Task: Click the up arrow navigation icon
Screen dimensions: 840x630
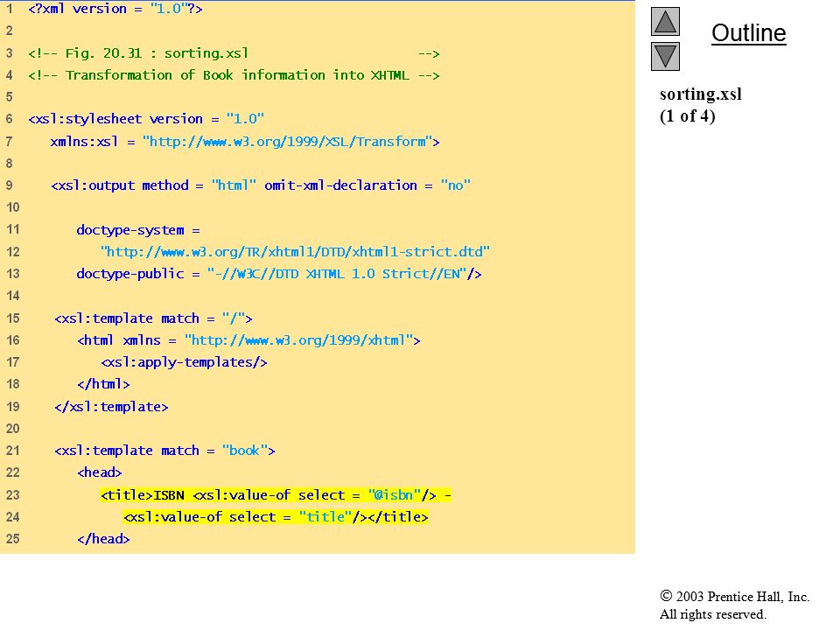Action: click(x=665, y=21)
